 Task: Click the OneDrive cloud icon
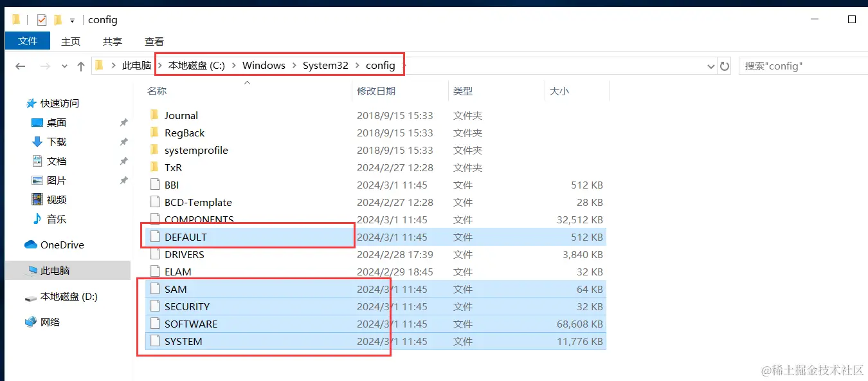31,245
